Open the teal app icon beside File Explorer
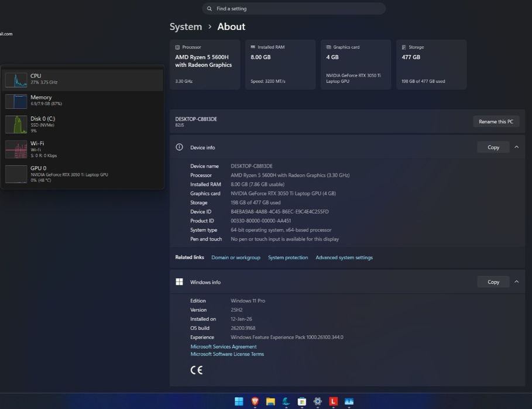This screenshot has width=532, height=409. 286,401
